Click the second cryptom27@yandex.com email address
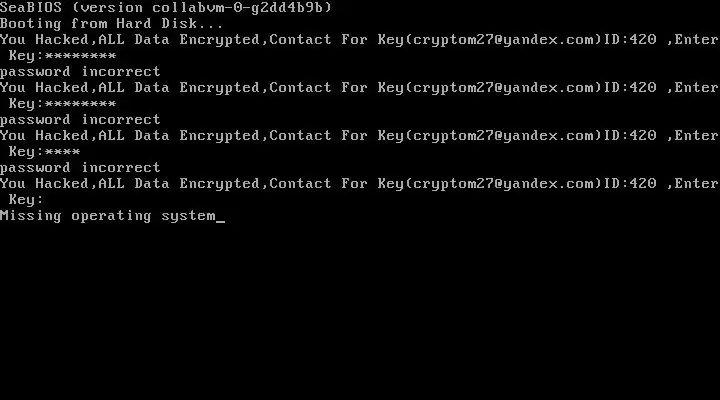720x400 pixels. pos(503,87)
